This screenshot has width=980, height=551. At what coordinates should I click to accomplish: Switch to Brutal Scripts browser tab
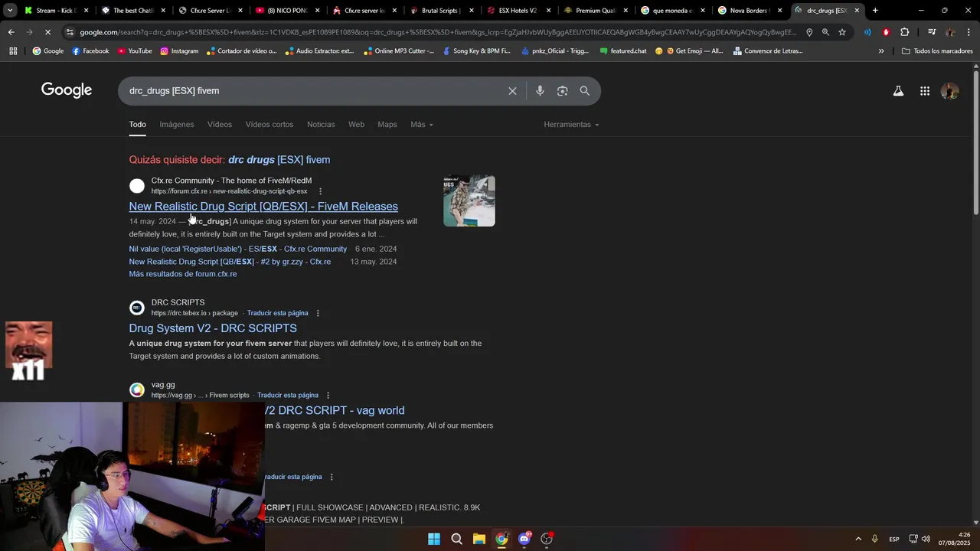tap(440, 11)
